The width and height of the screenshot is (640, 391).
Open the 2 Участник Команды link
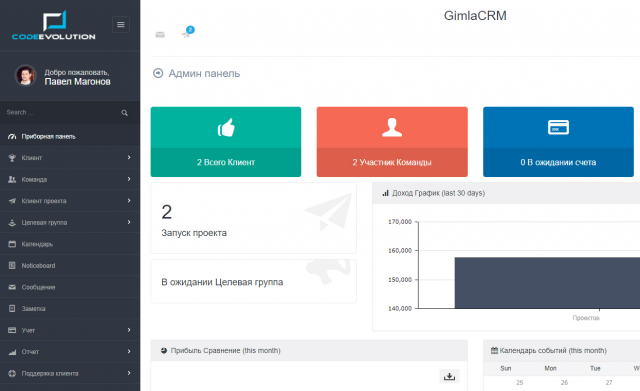[392, 162]
